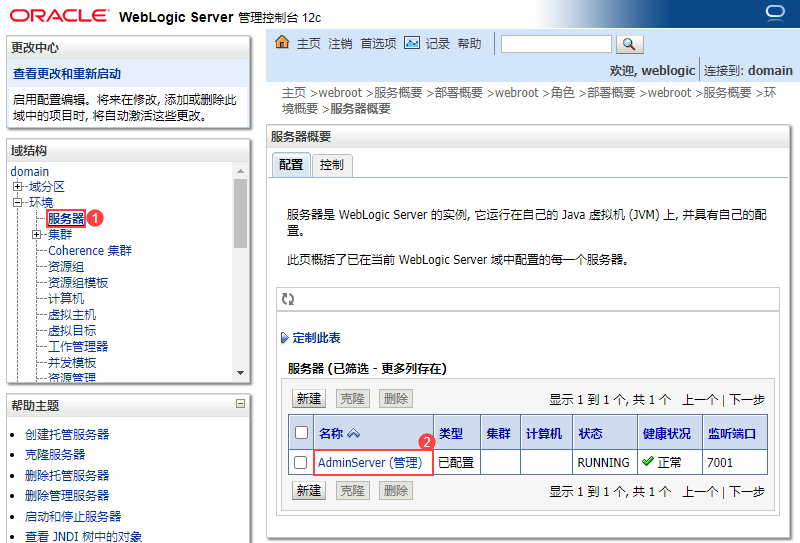This screenshot has height=543, width=800.
Task: Click into the toolbar search field
Action: (x=556, y=44)
